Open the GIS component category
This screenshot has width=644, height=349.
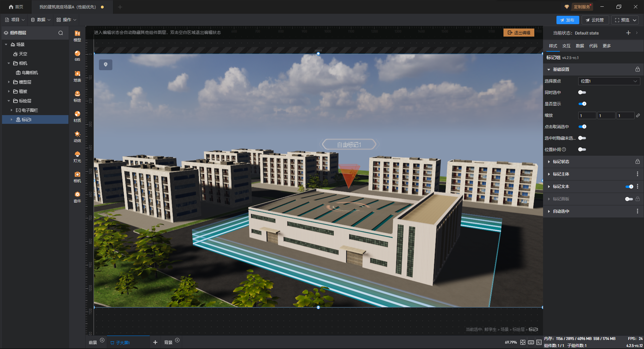(77, 56)
